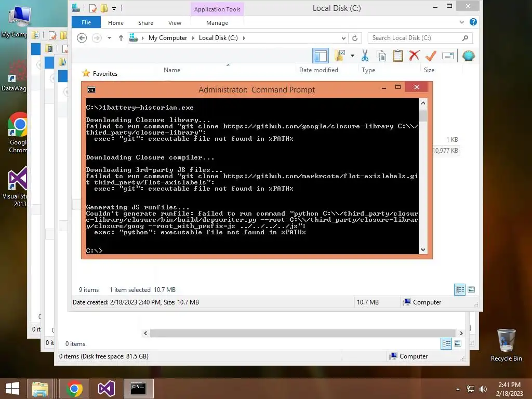Viewport: 532px width, 399px height.
Task: Click the drive icon in the title bar
Action: pyautogui.click(x=76, y=8)
